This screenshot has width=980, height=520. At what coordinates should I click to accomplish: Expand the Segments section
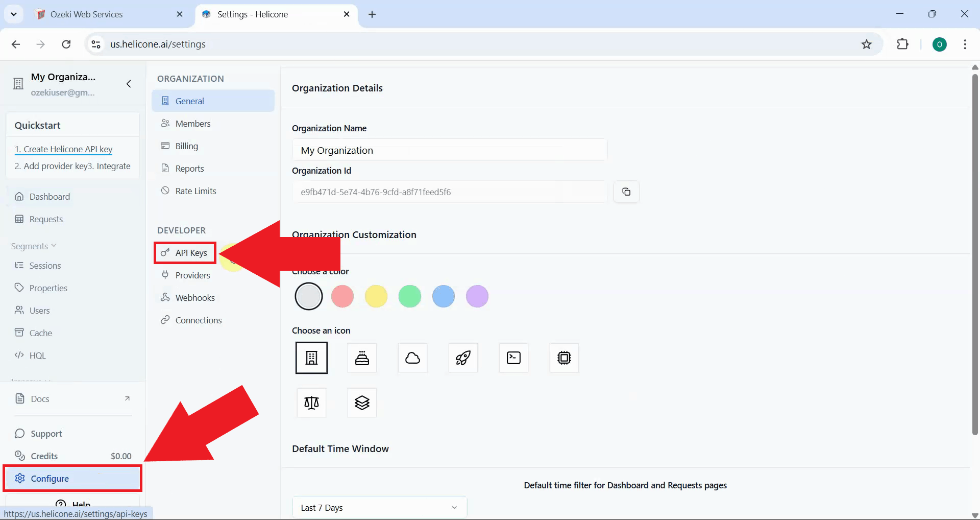pyautogui.click(x=33, y=246)
